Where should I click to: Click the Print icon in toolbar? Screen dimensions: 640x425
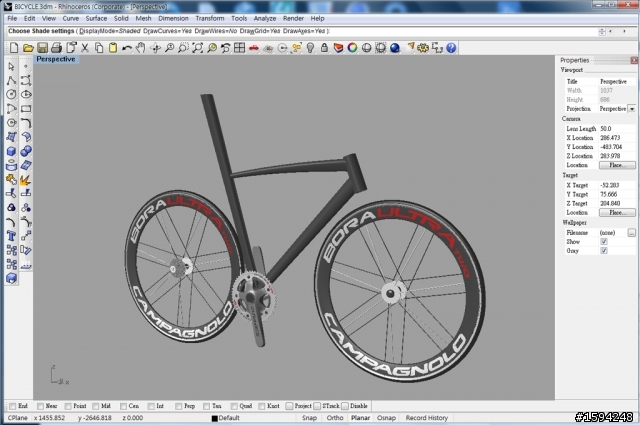pyautogui.click(x=54, y=47)
